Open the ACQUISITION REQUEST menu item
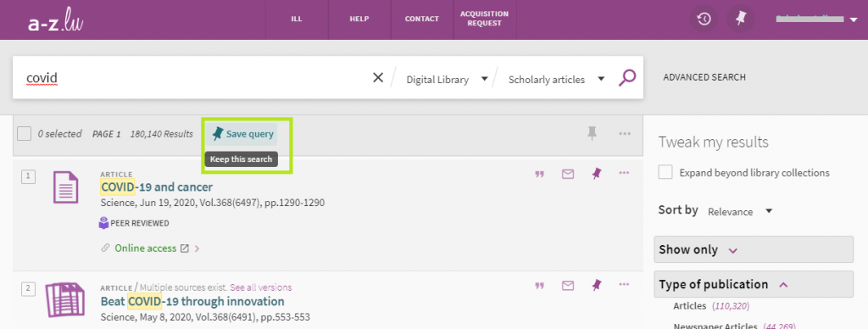868x329 pixels. click(x=484, y=20)
